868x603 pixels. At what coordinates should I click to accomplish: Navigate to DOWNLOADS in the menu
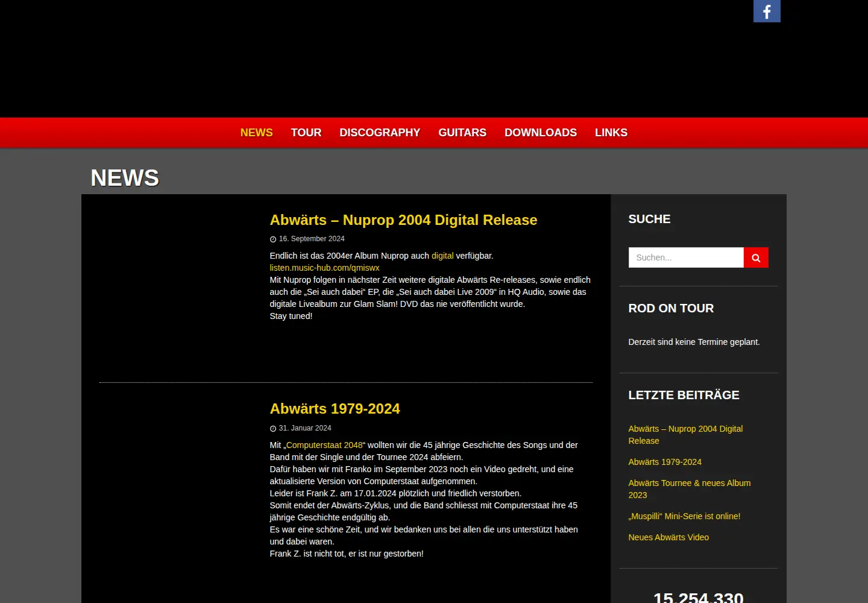tap(541, 133)
